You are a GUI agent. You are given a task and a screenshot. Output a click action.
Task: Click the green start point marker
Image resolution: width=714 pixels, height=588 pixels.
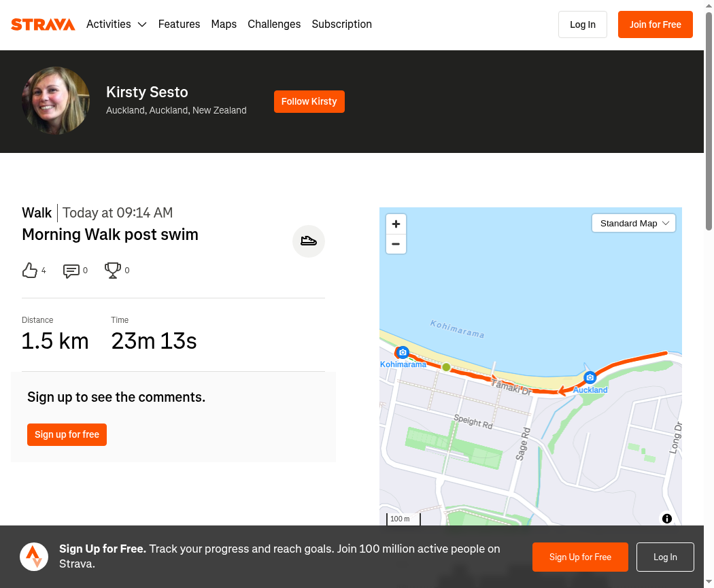[x=446, y=367]
